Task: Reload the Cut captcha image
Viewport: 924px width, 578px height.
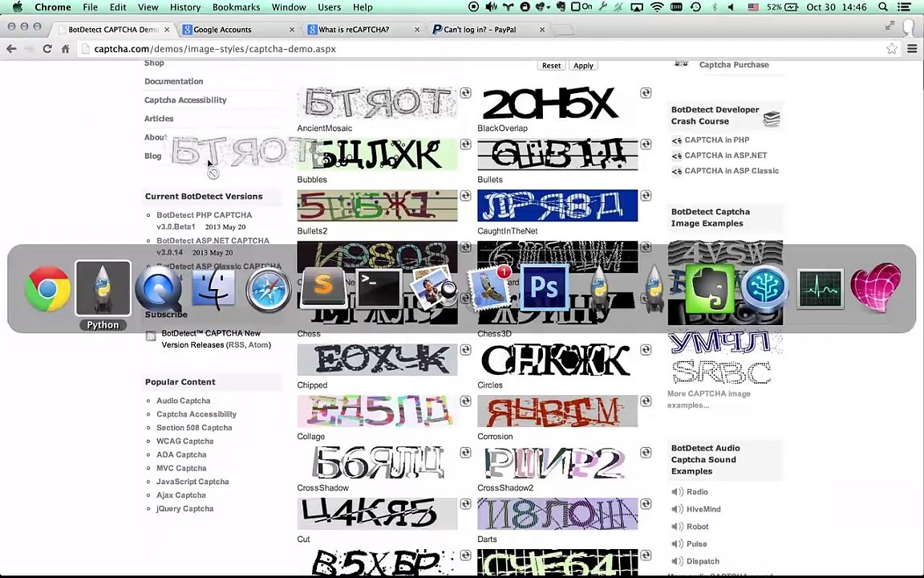Action: tap(465, 503)
